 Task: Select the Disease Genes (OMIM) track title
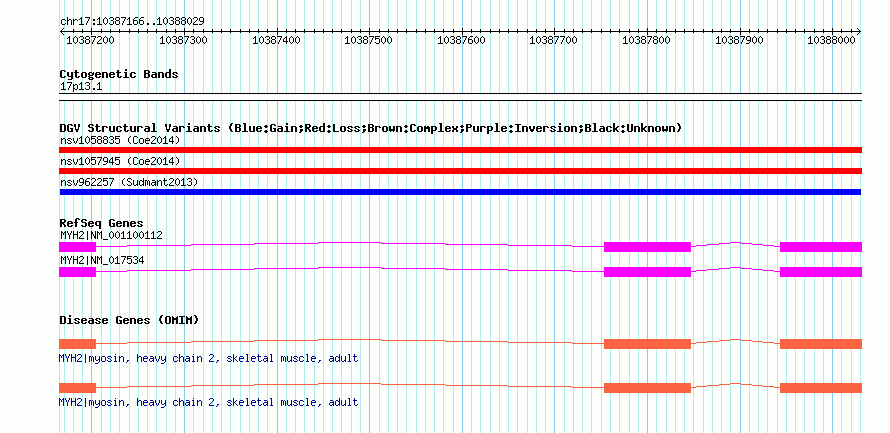129,320
